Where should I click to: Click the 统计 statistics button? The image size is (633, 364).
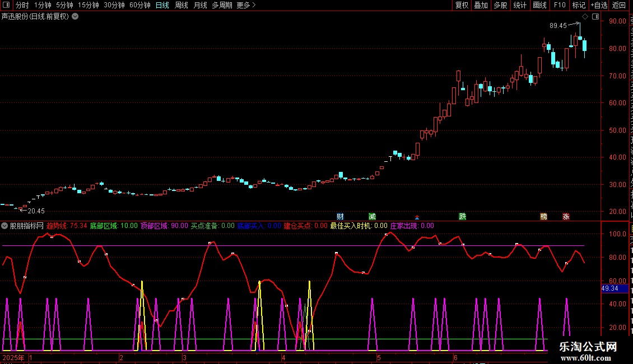[x=519, y=5]
